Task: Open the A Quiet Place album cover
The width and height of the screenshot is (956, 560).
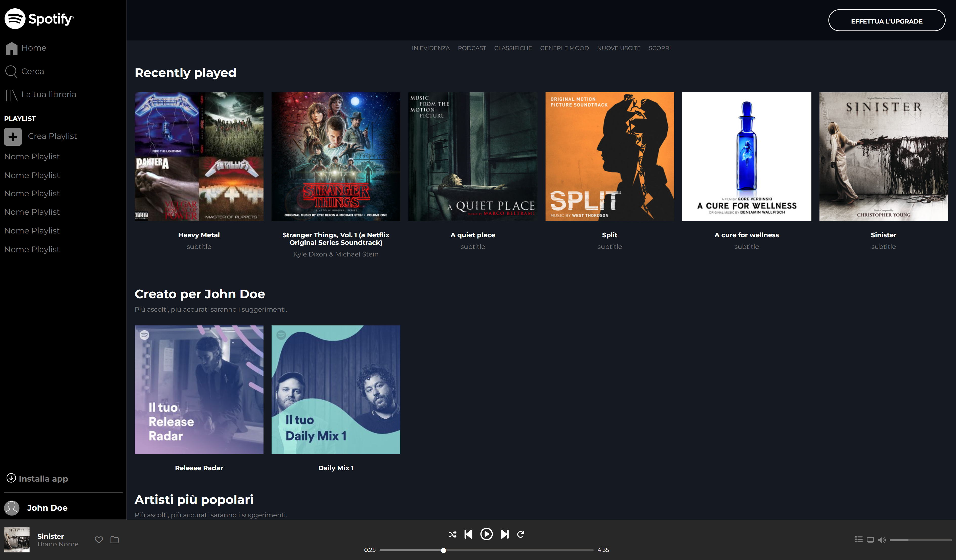Action: pos(473,156)
